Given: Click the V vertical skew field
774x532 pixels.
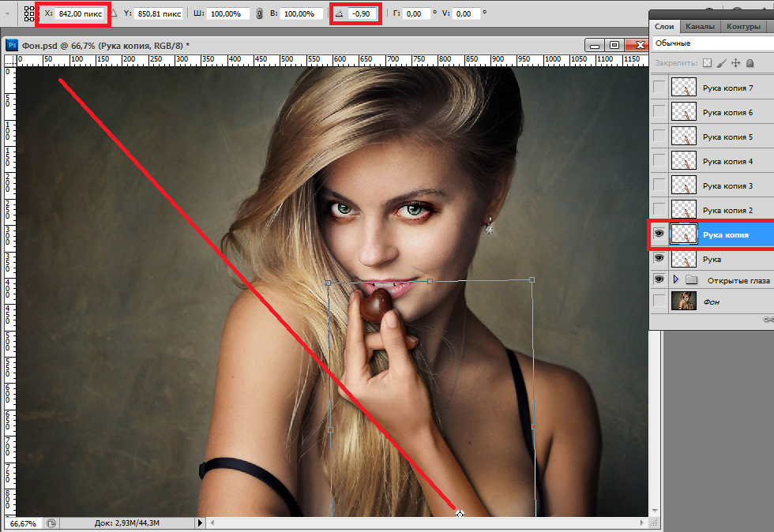Looking at the screenshot, I should coord(466,14).
